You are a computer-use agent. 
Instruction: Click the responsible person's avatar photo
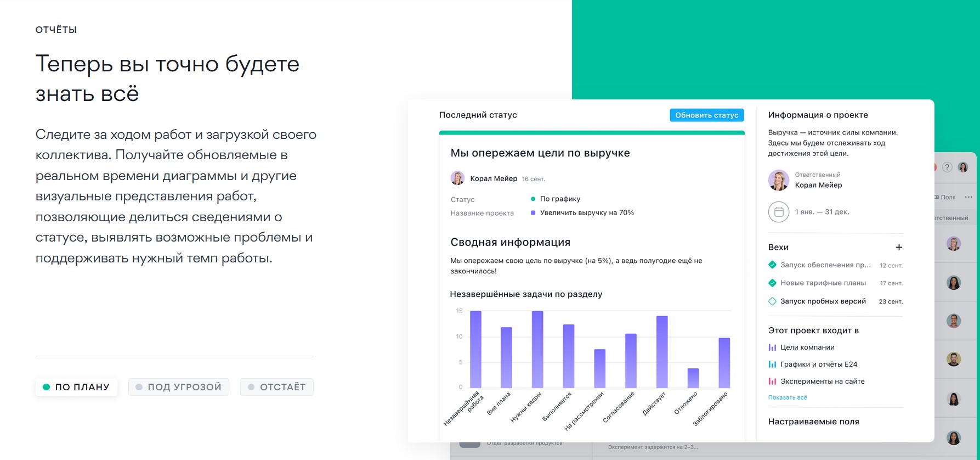[x=778, y=180]
